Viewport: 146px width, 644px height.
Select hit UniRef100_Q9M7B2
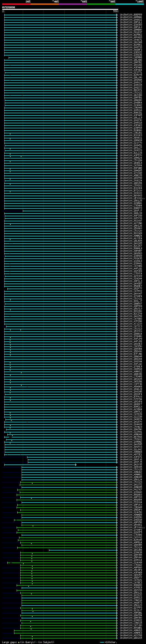click(x=131, y=63)
